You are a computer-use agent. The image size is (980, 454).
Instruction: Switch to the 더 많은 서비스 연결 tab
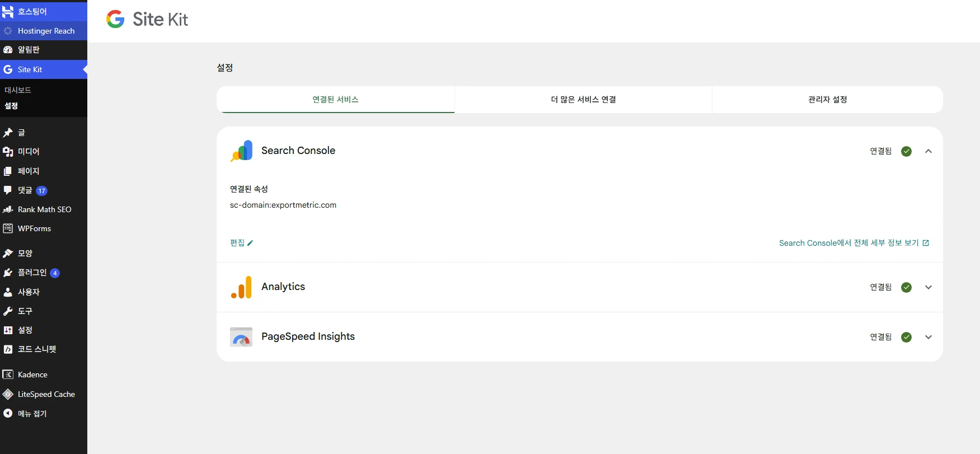pos(583,100)
